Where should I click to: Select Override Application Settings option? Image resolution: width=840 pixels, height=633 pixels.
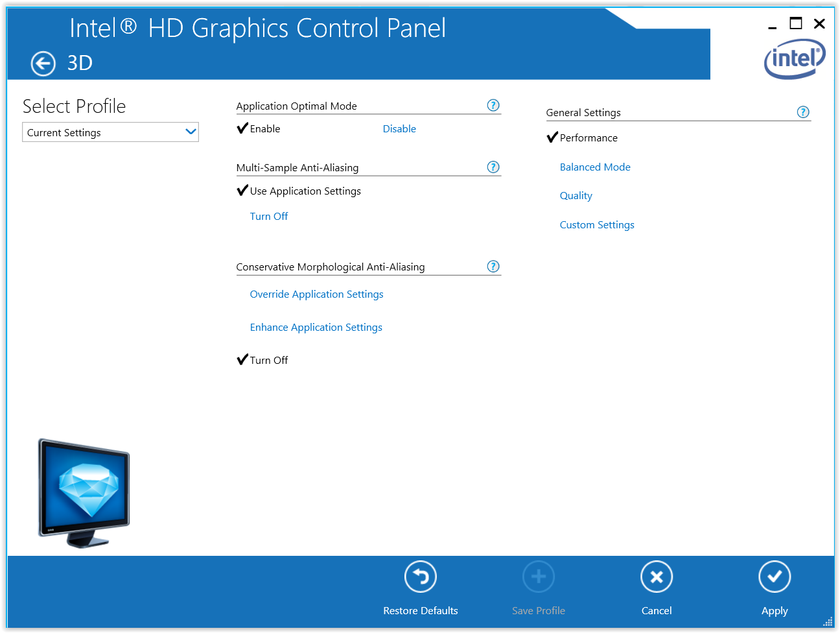pos(317,294)
